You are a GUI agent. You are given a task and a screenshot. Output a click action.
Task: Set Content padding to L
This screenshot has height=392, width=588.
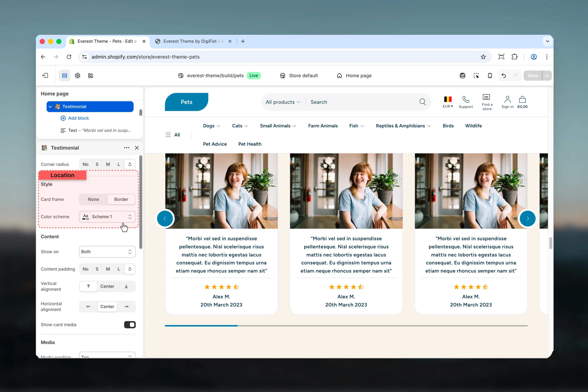click(119, 269)
